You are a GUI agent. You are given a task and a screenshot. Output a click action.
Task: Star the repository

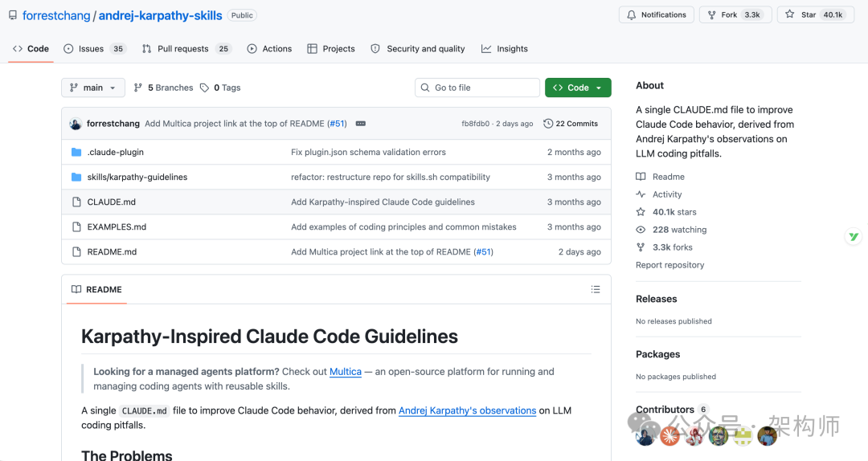[x=816, y=15]
